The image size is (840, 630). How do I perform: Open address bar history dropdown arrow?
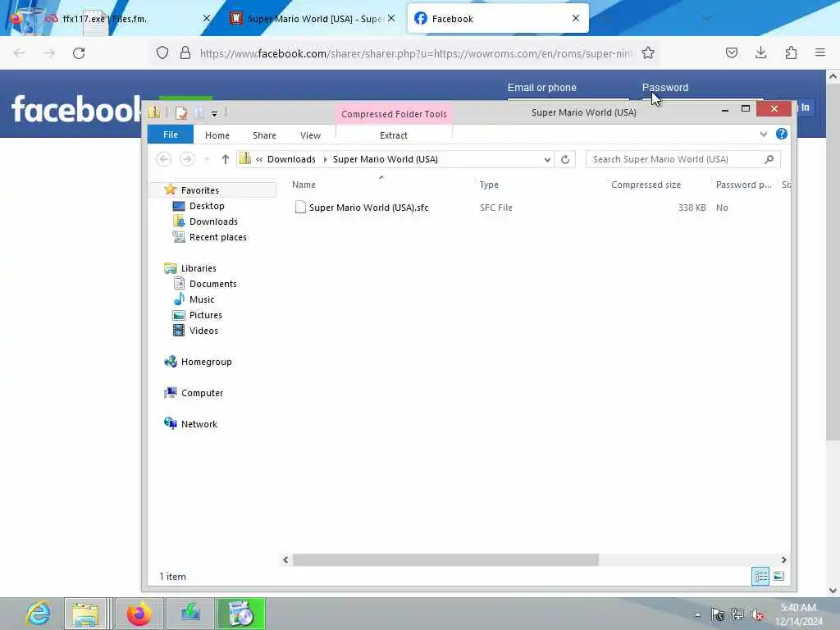(x=547, y=160)
